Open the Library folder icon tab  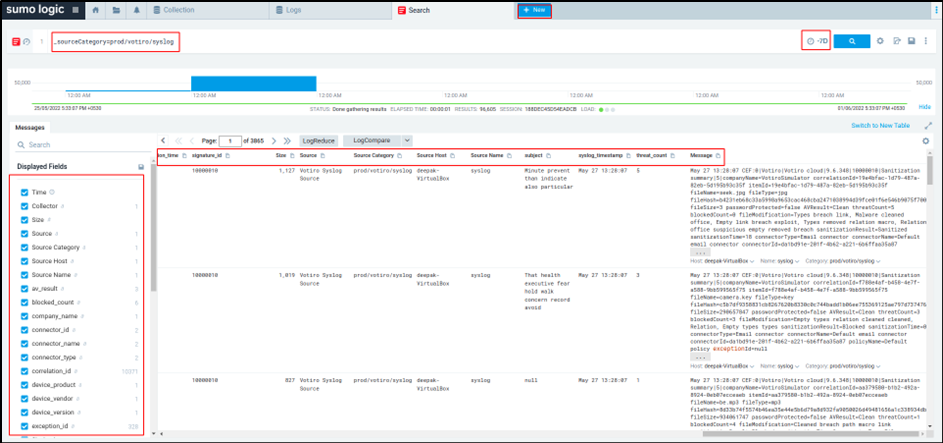tap(116, 10)
